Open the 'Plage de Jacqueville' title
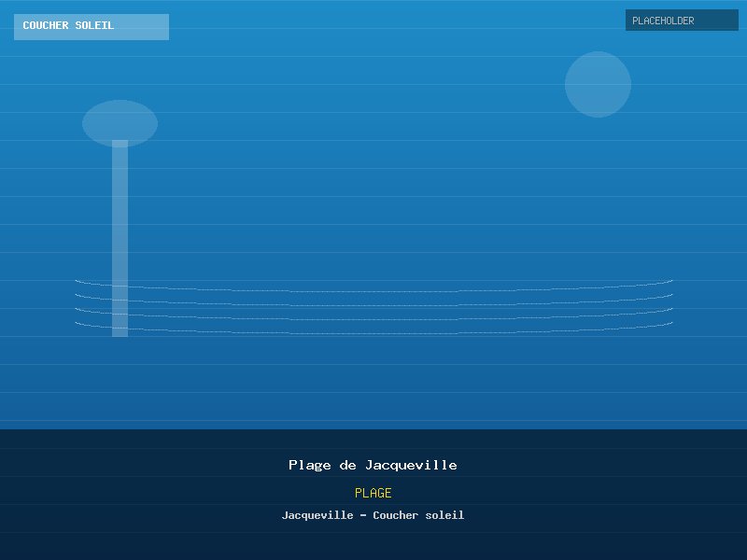This screenshot has width=747, height=560. 373,465
